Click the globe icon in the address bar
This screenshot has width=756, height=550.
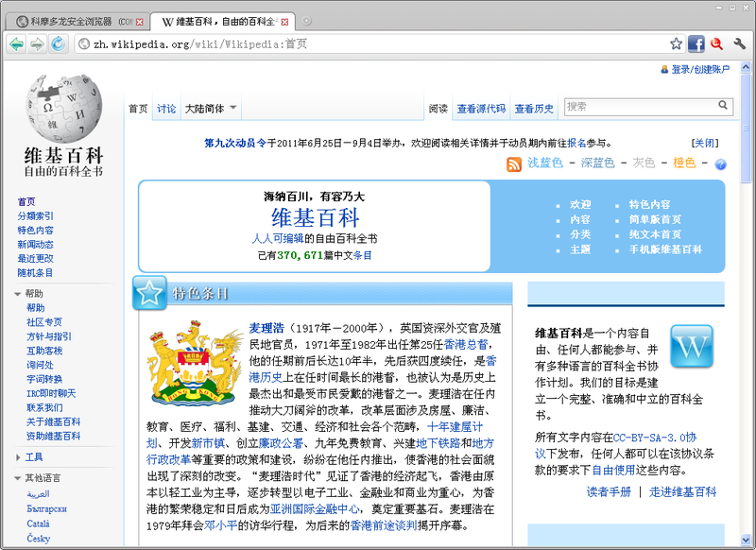pos(84,44)
